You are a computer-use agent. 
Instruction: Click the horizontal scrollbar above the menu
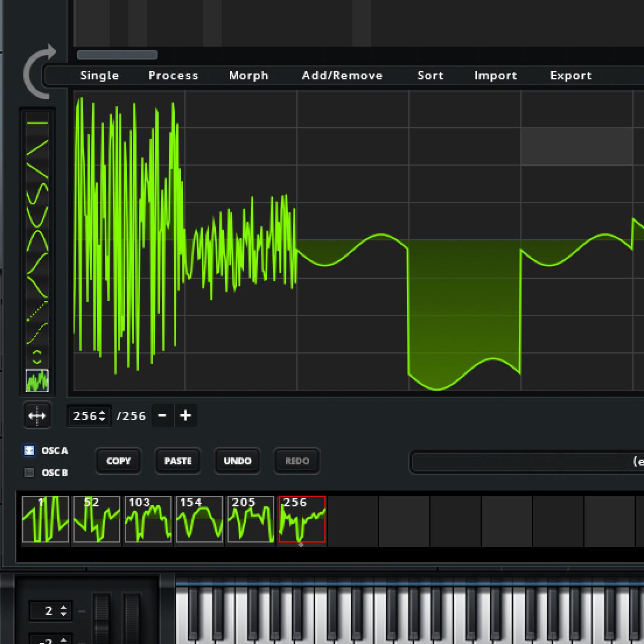click(x=117, y=55)
